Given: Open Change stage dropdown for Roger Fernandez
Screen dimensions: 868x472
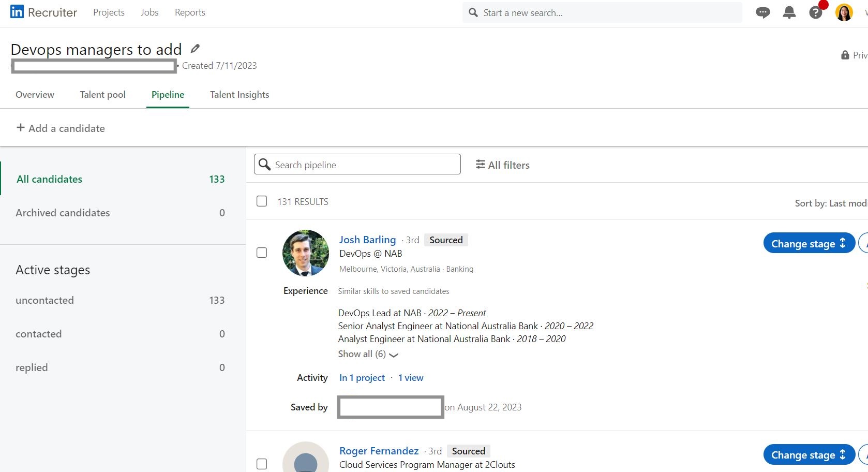Looking at the screenshot, I should click(x=809, y=454).
